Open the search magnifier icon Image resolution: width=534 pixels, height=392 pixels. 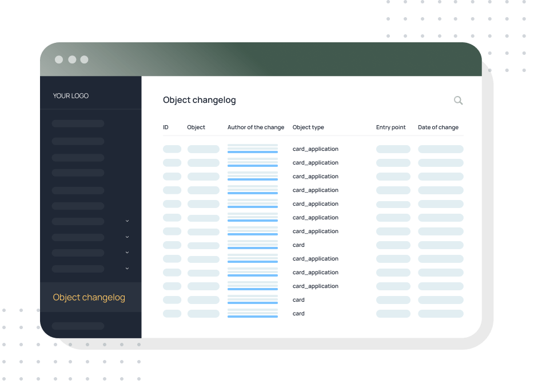point(458,101)
